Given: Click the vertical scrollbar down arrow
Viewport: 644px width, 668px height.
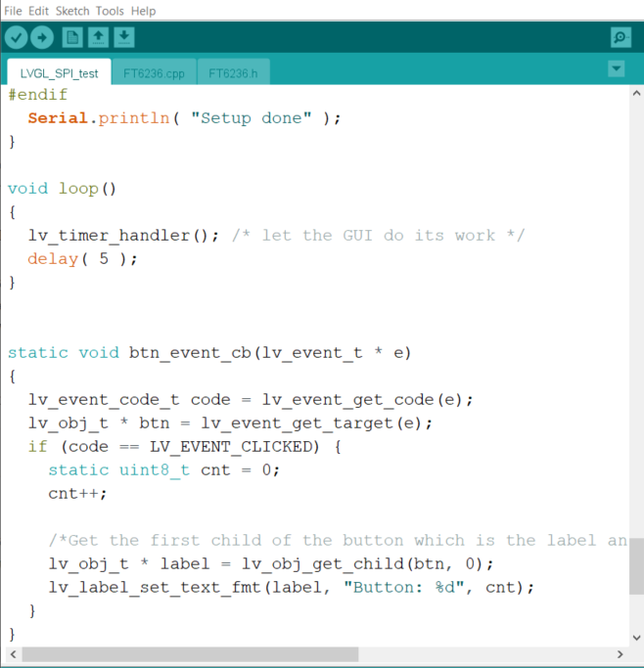Looking at the screenshot, I should click(x=637, y=638).
